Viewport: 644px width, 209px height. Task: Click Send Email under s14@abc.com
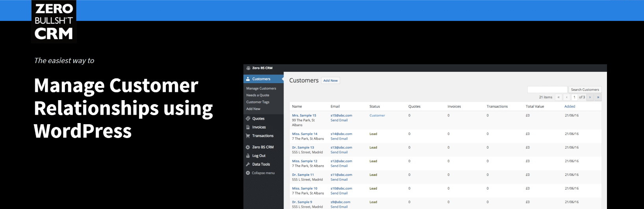[x=339, y=139]
